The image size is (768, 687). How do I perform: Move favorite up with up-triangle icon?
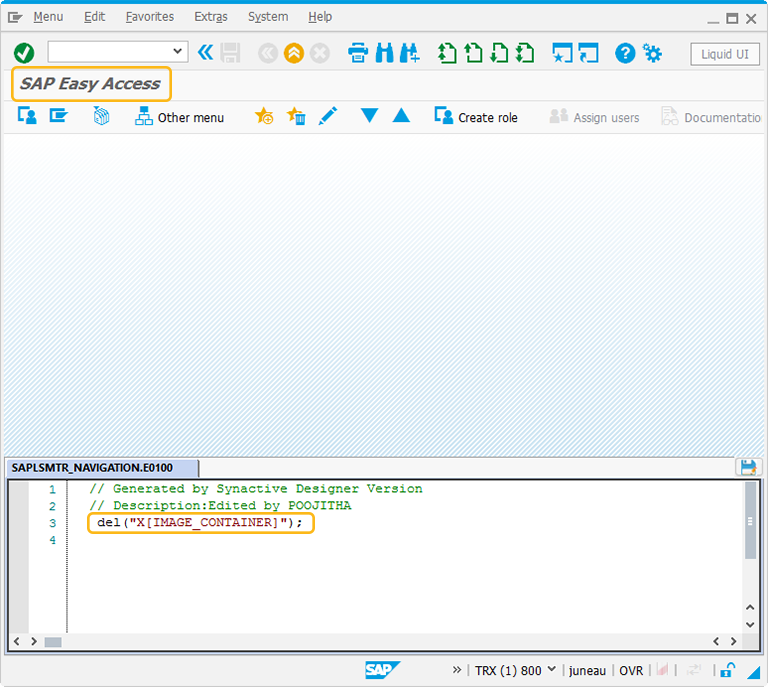click(401, 116)
